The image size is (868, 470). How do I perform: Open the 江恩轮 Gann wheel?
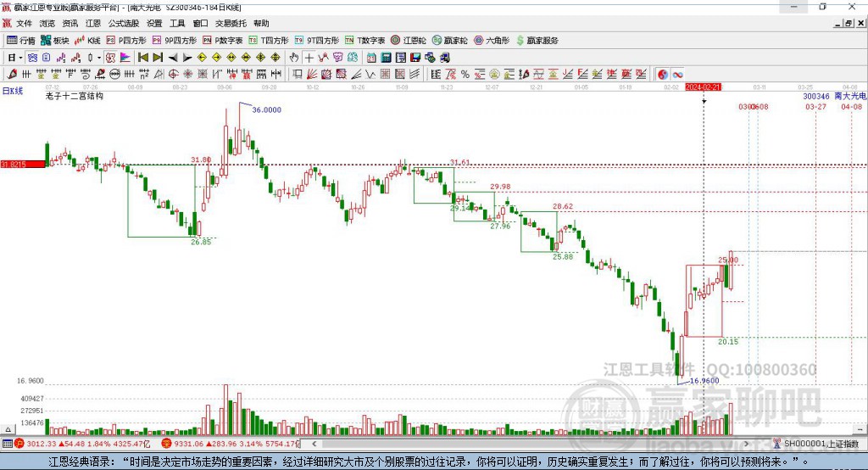coord(409,41)
